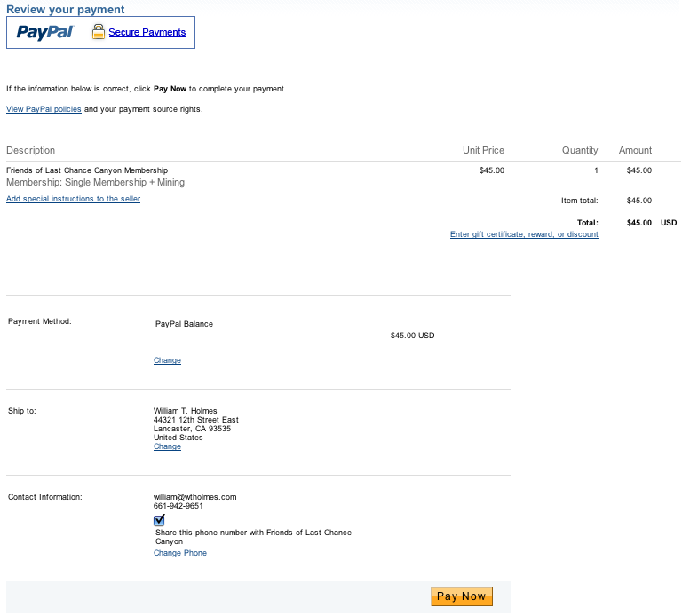This screenshot has width=682, height=616.
Task: Click the Friends of Last Chance Canyon Membership item
Action: coord(87,170)
